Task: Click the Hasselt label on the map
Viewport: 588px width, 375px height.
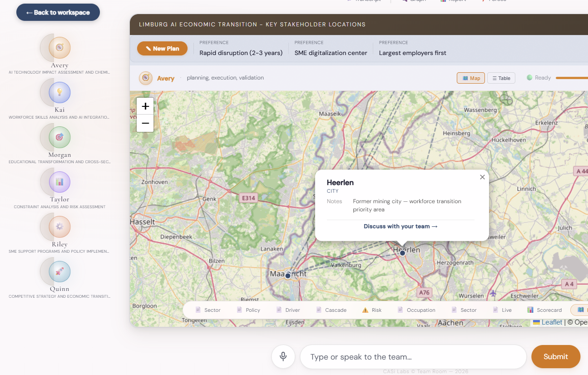Action: [x=143, y=222]
